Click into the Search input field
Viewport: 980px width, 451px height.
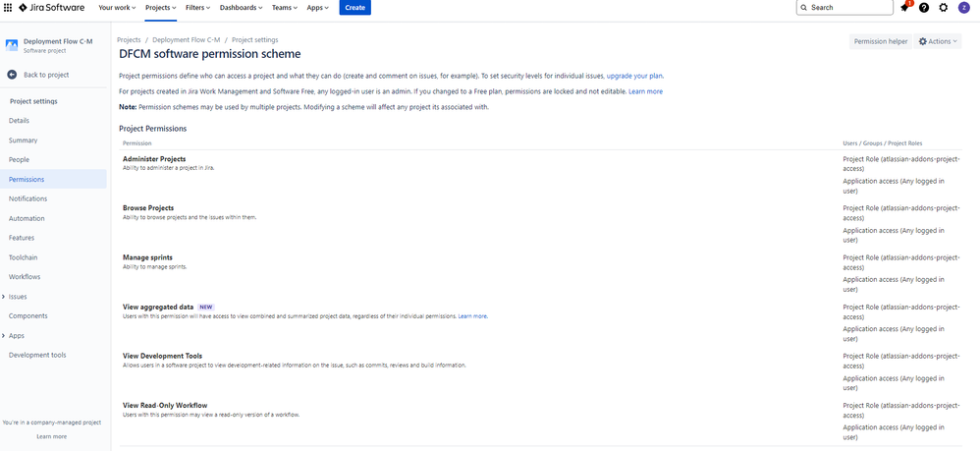pos(844,8)
